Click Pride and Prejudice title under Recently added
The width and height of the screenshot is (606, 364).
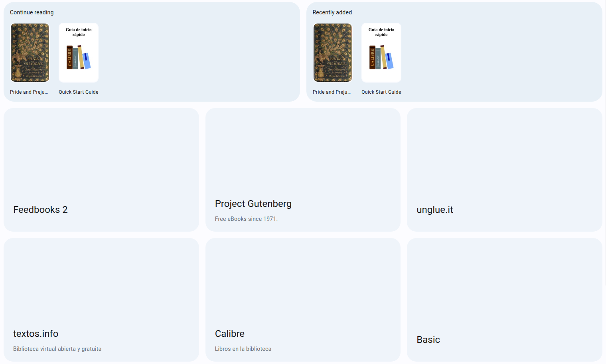[x=332, y=92]
